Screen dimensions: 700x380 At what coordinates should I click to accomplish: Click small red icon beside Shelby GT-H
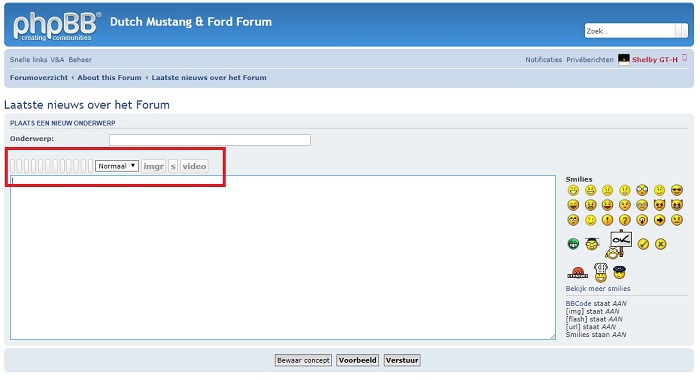(684, 58)
